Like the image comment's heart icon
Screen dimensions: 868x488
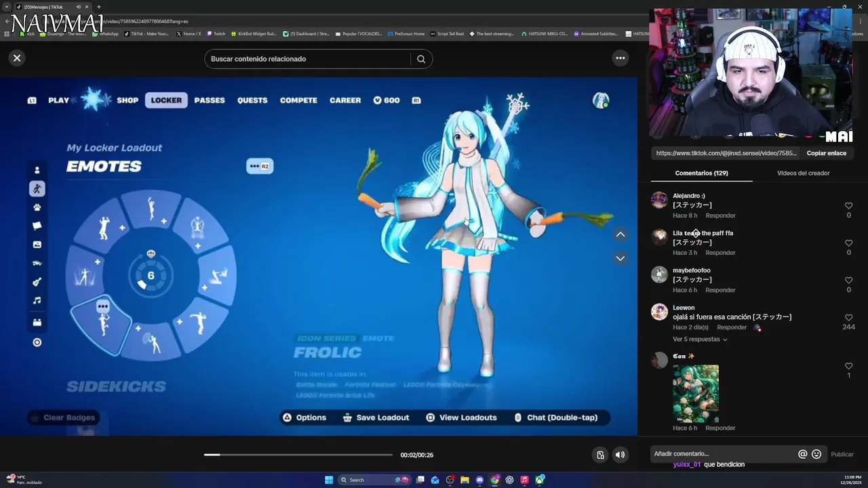pos(848,366)
